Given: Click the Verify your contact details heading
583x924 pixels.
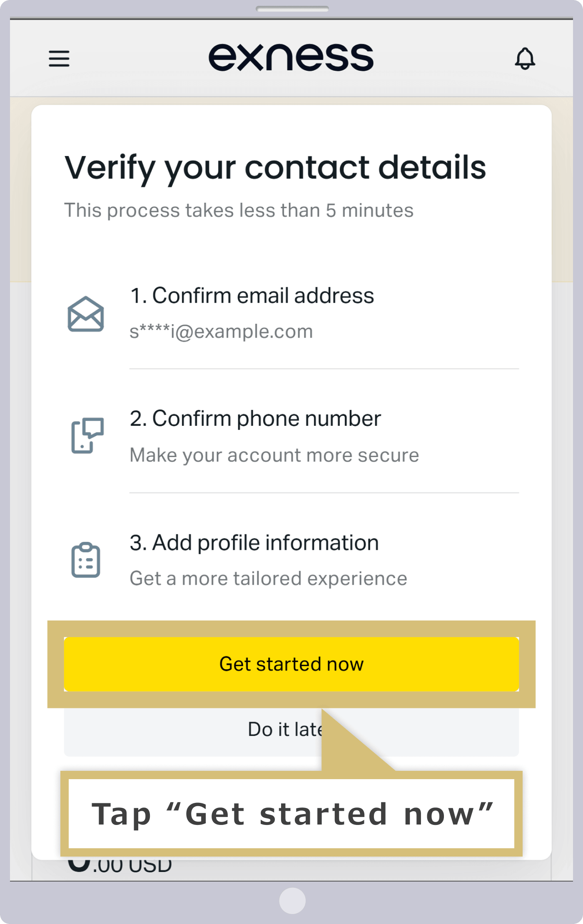Looking at the screenshot, I should tap(275, 168).
